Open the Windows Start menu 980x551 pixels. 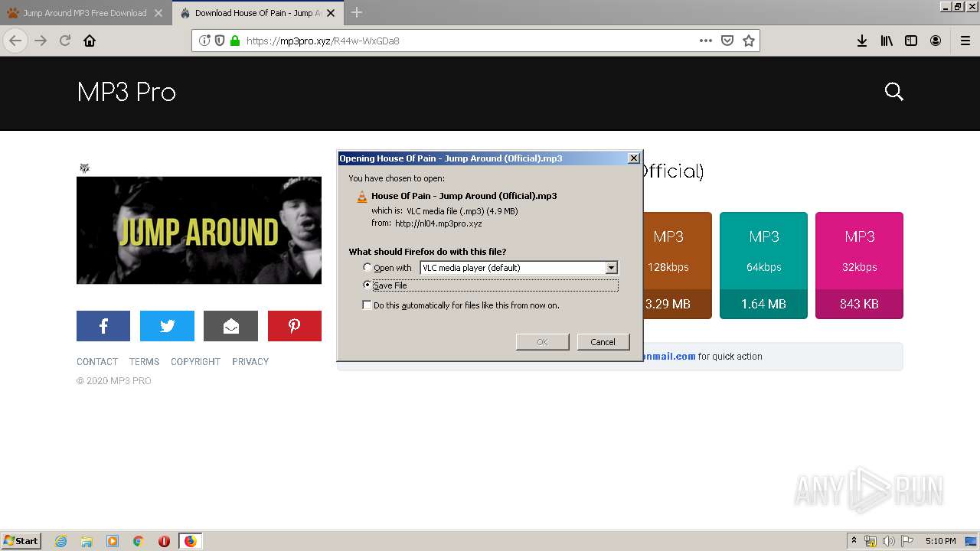point(21,541)
